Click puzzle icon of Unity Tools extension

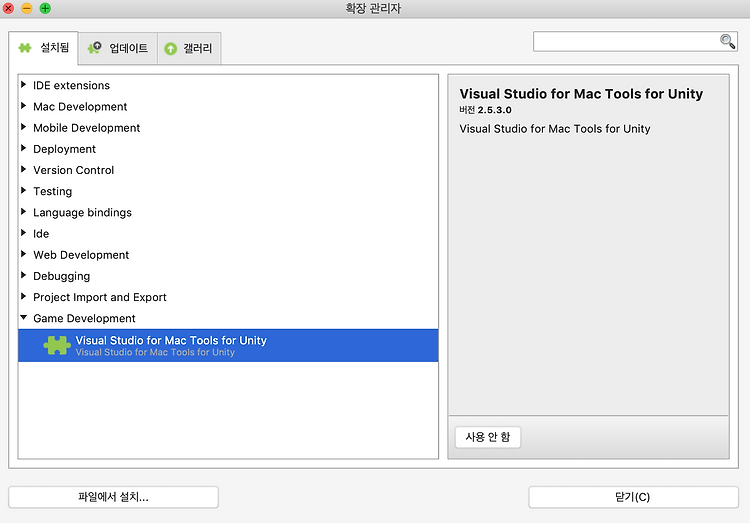click(x=57, y=345)
